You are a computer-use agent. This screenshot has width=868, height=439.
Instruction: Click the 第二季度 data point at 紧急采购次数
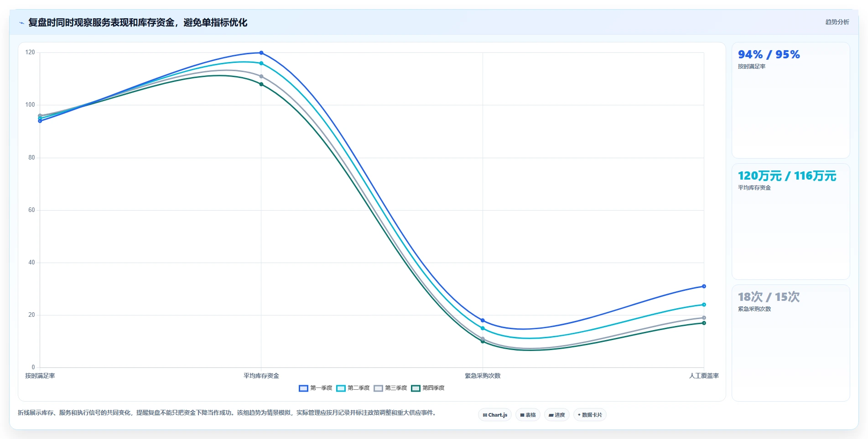tap(483, 328)
